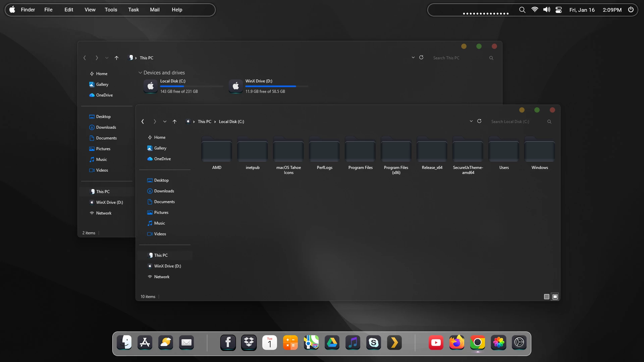Viewport: 644px width, 362px height.
Task: Launch Google Drive from dock
Action: point(332,343)
